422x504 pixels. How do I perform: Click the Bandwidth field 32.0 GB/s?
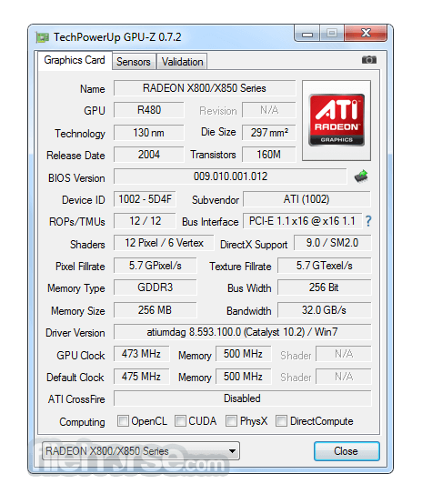click(x=325, y=310)
